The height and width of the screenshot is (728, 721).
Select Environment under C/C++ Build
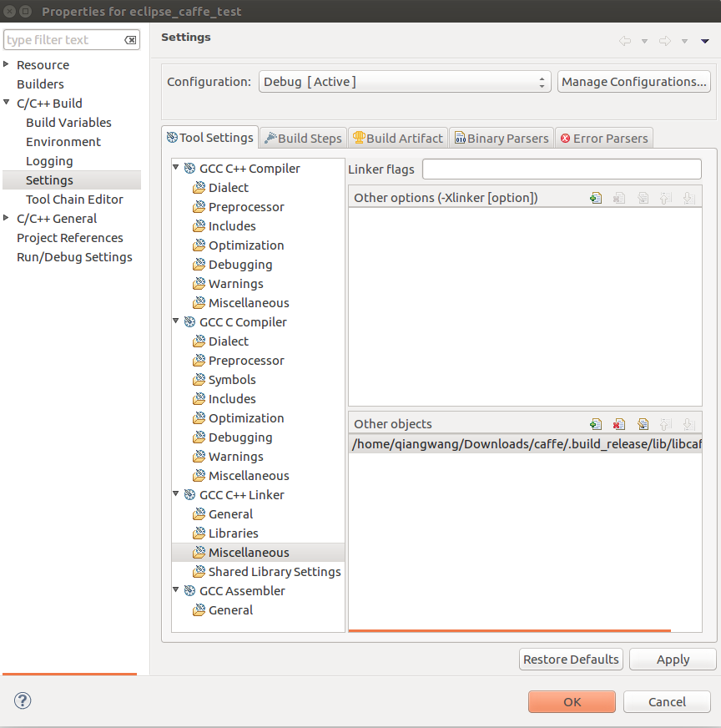click(63, 142)
